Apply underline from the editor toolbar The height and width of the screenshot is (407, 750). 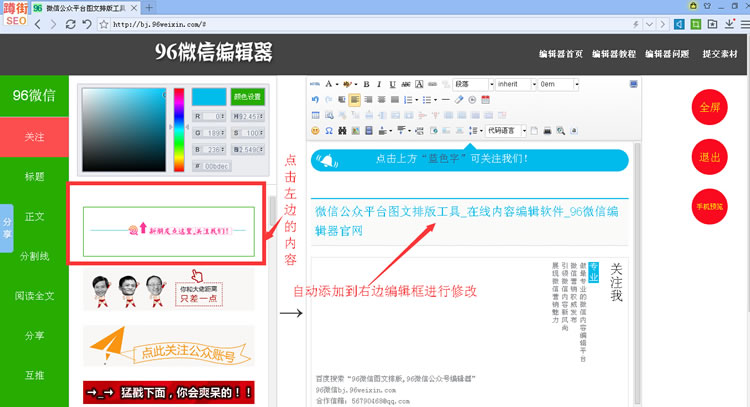tap(392, 84)
